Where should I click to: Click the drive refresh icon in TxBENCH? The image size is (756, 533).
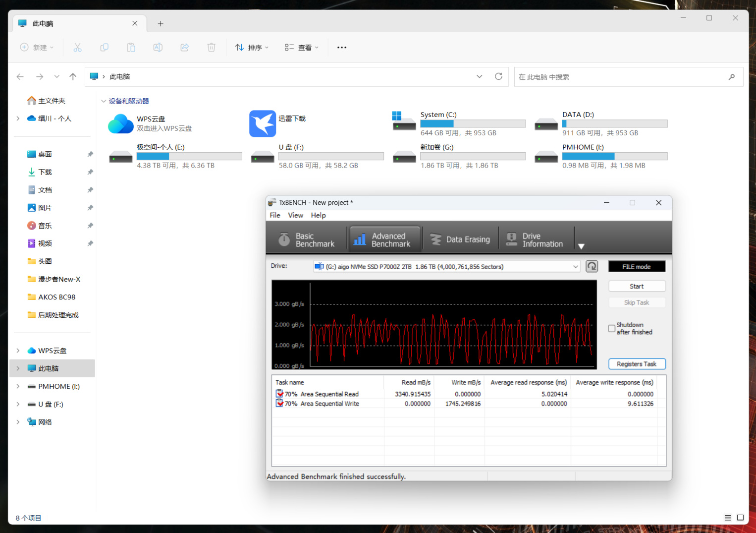click(592, 266)
